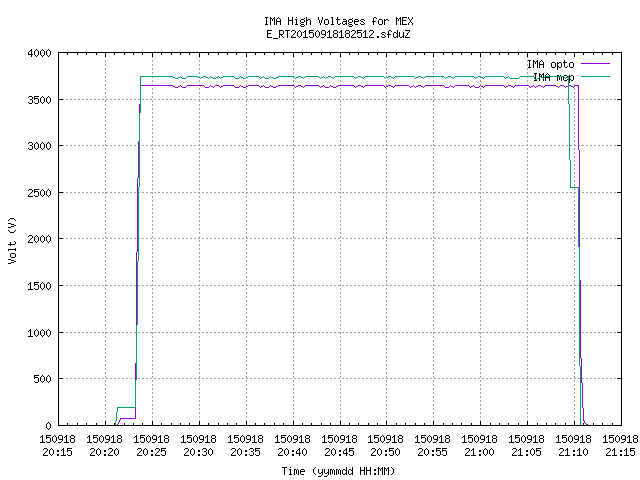Click the x-axis time label '20:35'

coord(245,452)
